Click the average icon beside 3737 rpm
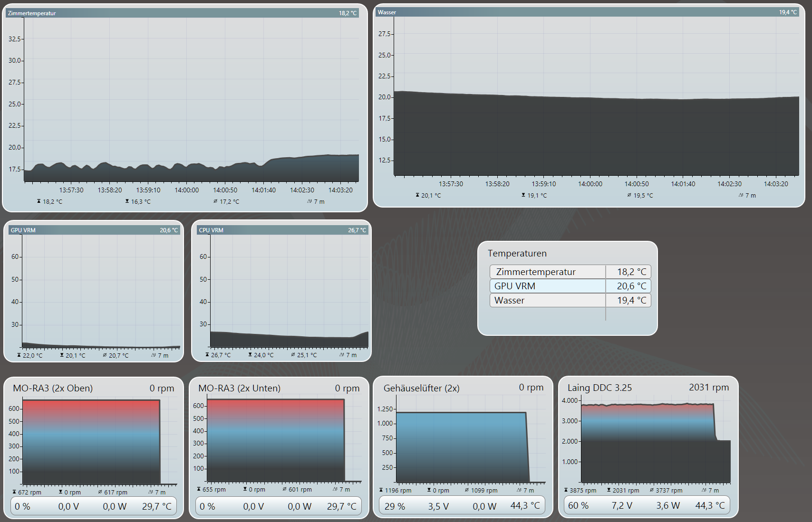Viewport: 812px width, 522px height. pyautogui.click(x=652, y=490)
